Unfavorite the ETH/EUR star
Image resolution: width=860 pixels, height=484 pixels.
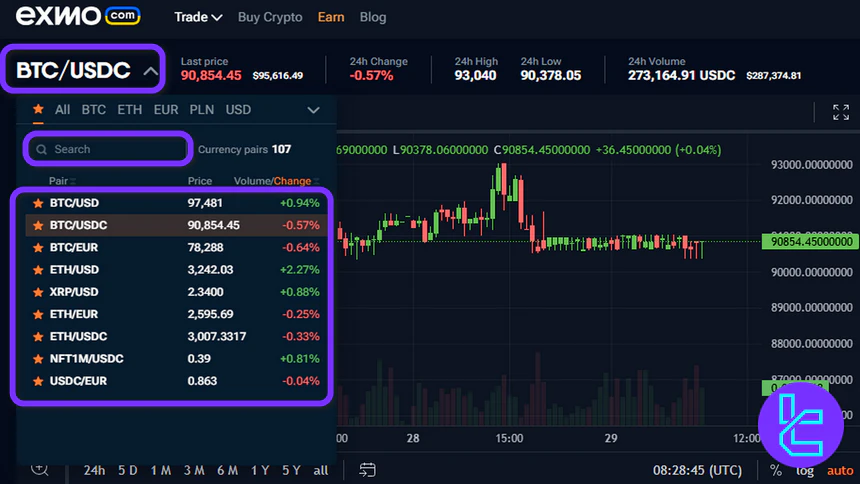click(x=38, y=314)
